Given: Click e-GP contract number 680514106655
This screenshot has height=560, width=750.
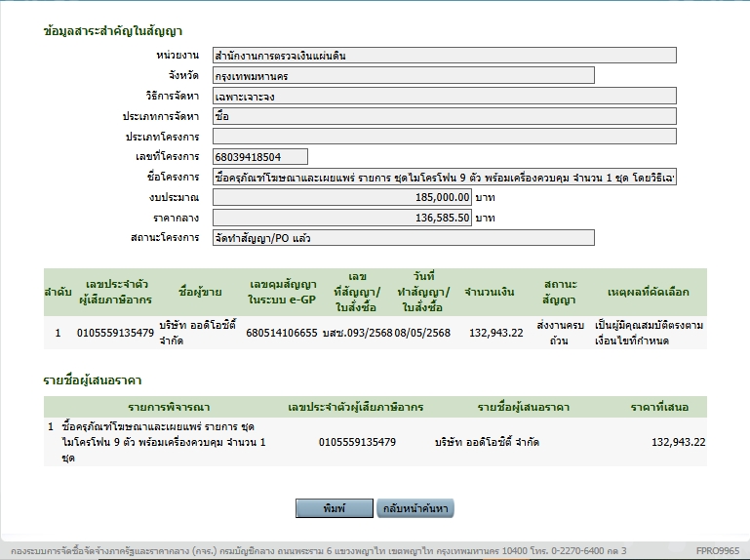Looking at the screenshot, I should pyautogui.click(x=282, y=333).
